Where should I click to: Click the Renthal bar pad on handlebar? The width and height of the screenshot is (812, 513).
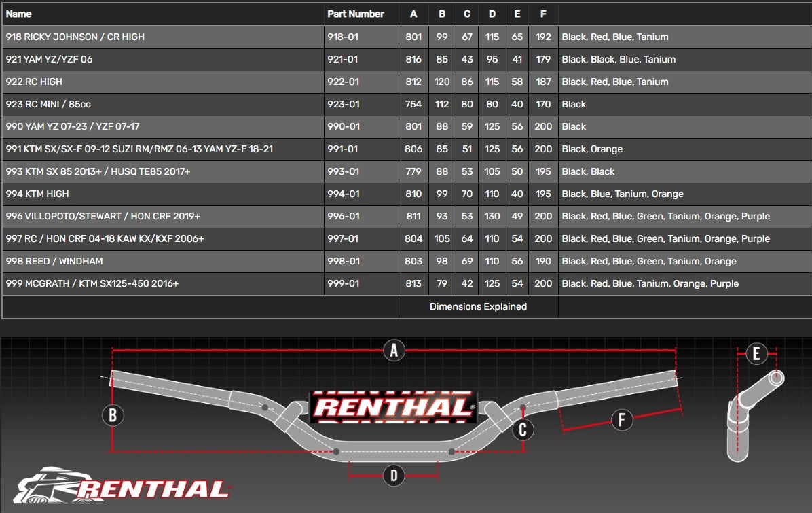coord(392,408)
